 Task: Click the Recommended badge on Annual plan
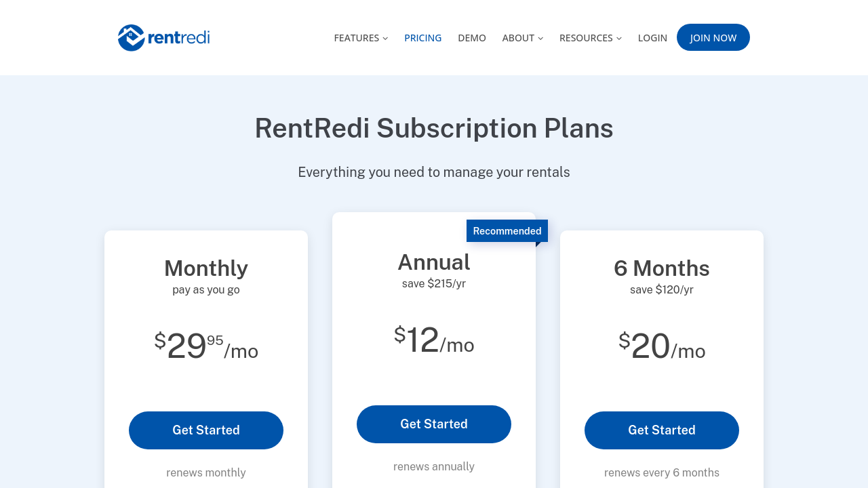tap(507, 231)
